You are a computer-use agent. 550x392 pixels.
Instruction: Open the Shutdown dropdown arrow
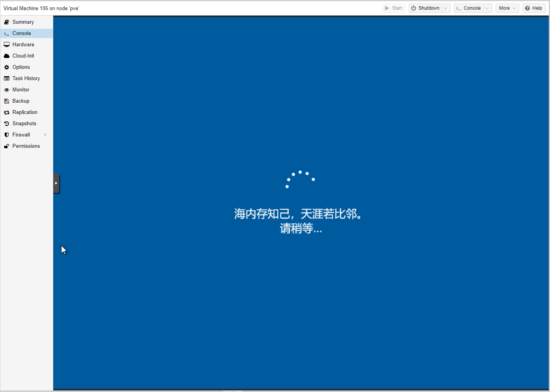click(446, 8)
